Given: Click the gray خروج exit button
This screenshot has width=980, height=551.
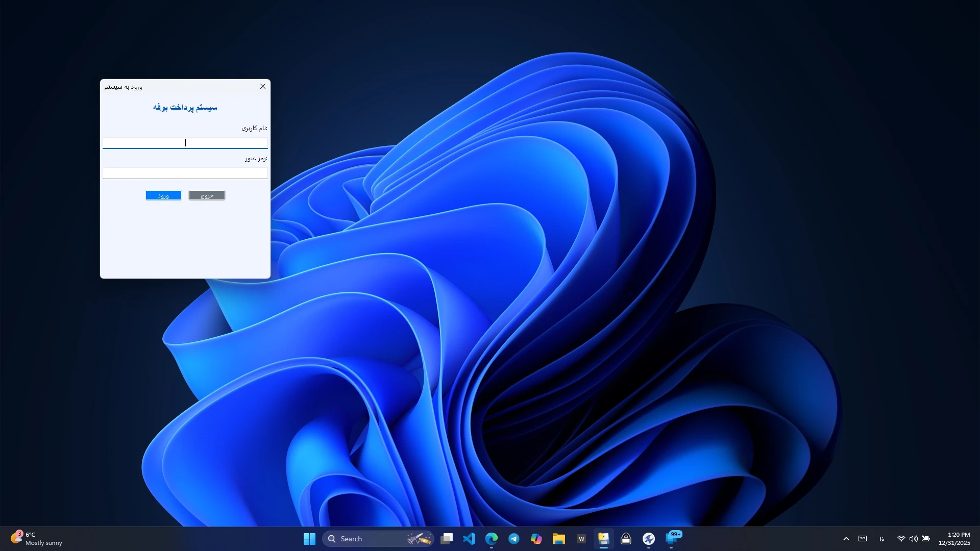Looking at the screenshot, I should pos(207,195).
